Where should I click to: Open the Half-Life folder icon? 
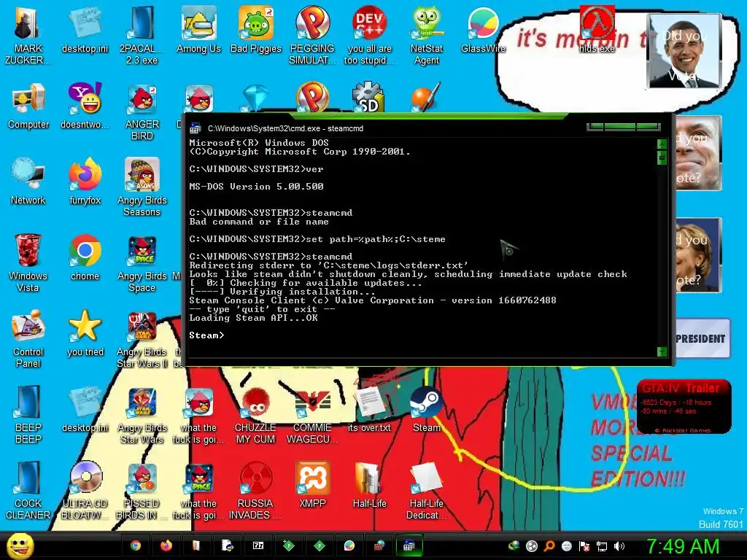tap(369, 484)
